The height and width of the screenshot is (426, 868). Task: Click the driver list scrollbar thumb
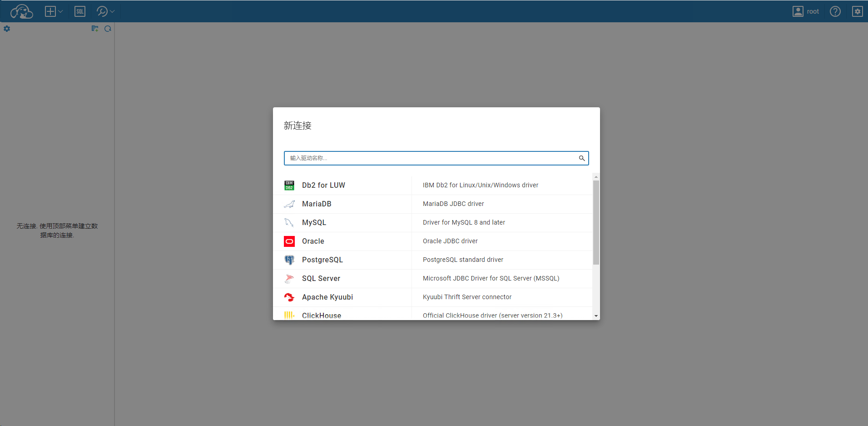coord(596,222)
